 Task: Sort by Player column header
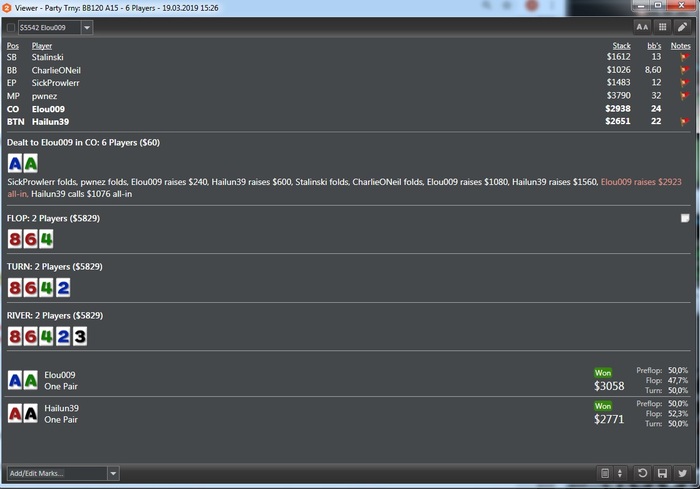pyautogui.click(x=42, y=46)
